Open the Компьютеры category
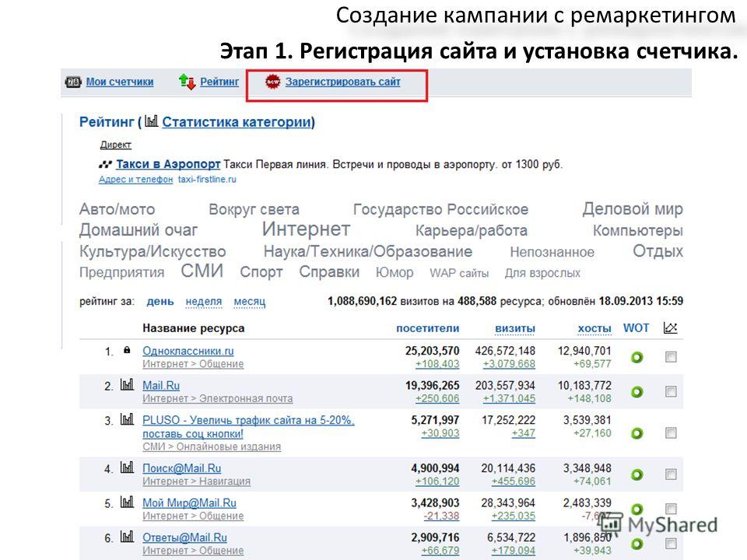The image size is (747, 560). [x=638, y=230]
